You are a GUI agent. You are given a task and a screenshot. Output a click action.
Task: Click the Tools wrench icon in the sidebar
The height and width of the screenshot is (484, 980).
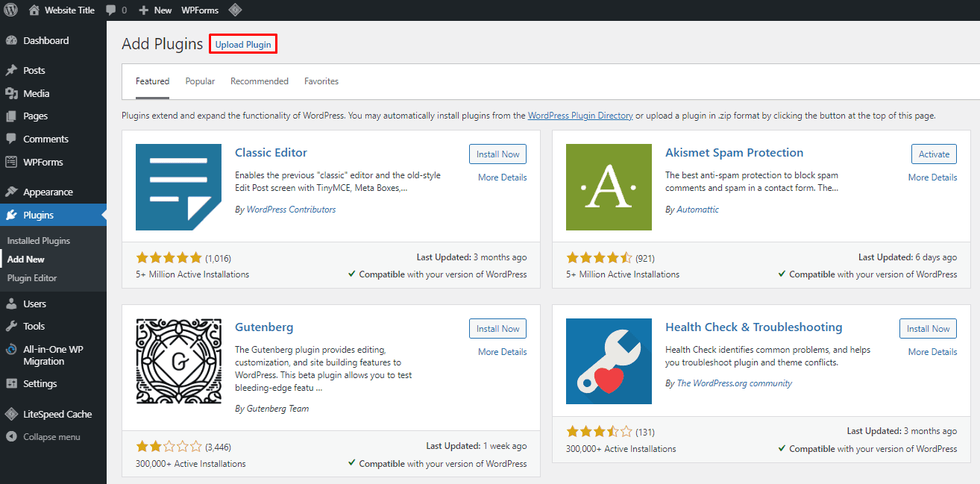13,325
